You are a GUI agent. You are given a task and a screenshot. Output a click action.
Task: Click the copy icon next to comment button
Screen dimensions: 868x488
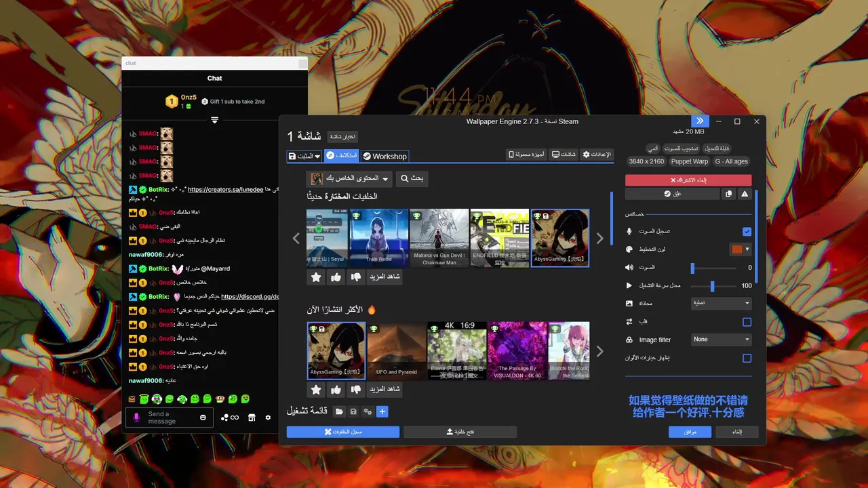coord(728,194)
